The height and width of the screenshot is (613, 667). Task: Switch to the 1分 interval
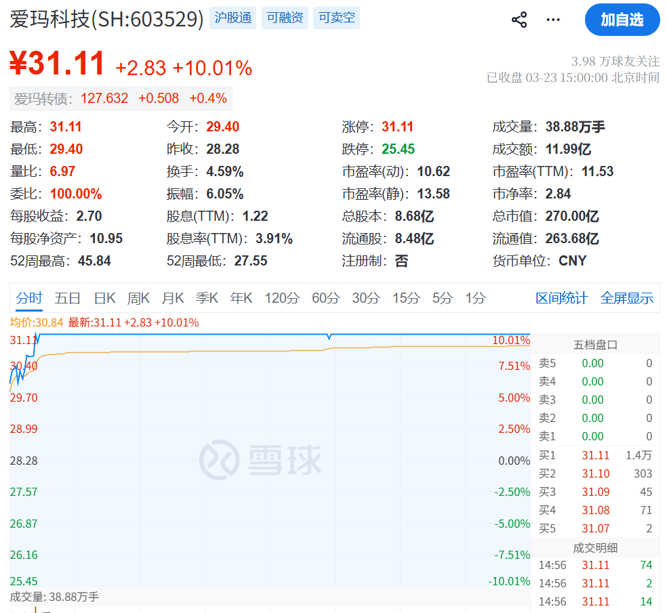[476, 298]
